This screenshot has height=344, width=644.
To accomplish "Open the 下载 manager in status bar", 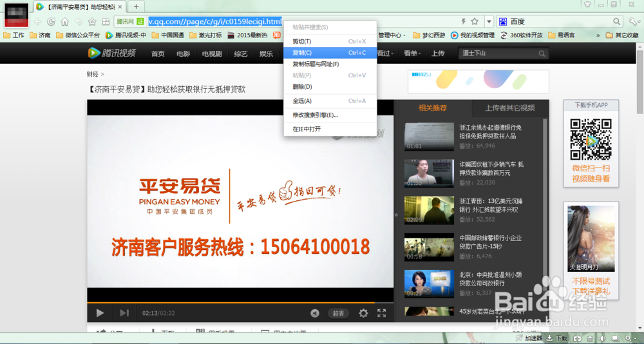I will [x=556, y=338].
